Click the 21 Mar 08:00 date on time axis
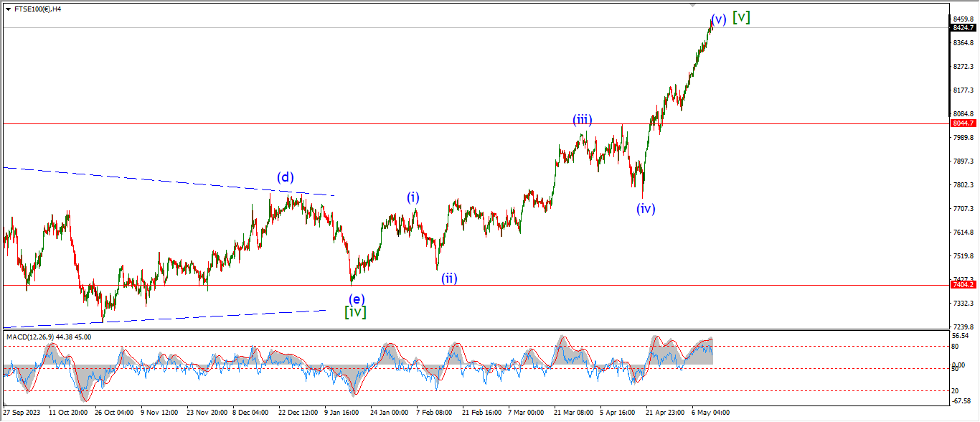 573,413
